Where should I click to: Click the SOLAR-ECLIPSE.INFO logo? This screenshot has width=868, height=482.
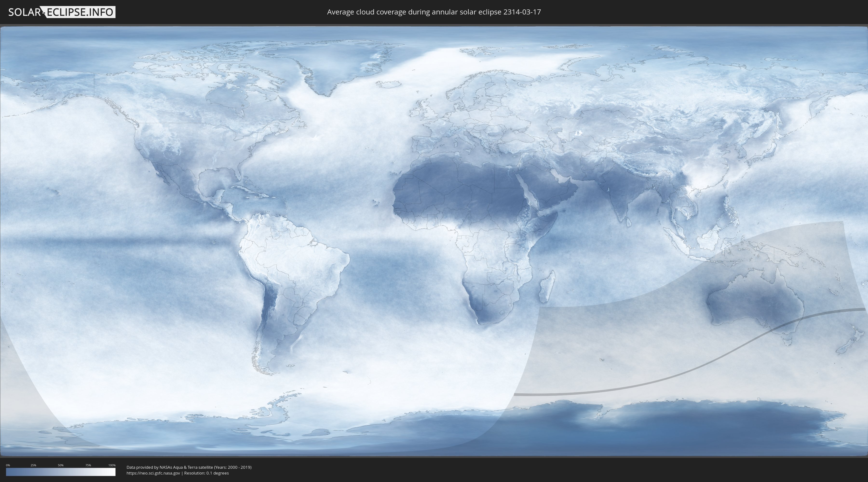pyautogui.click(x=62, y=12)
